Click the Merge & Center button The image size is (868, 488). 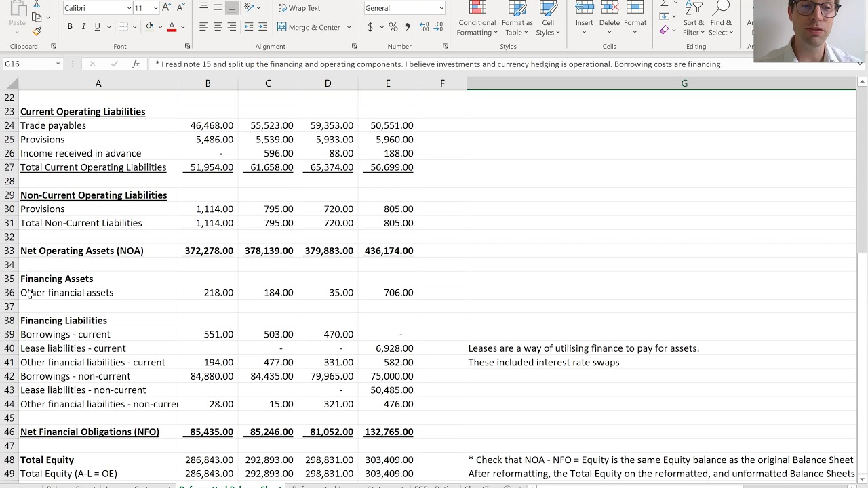[x=309, y=27]
